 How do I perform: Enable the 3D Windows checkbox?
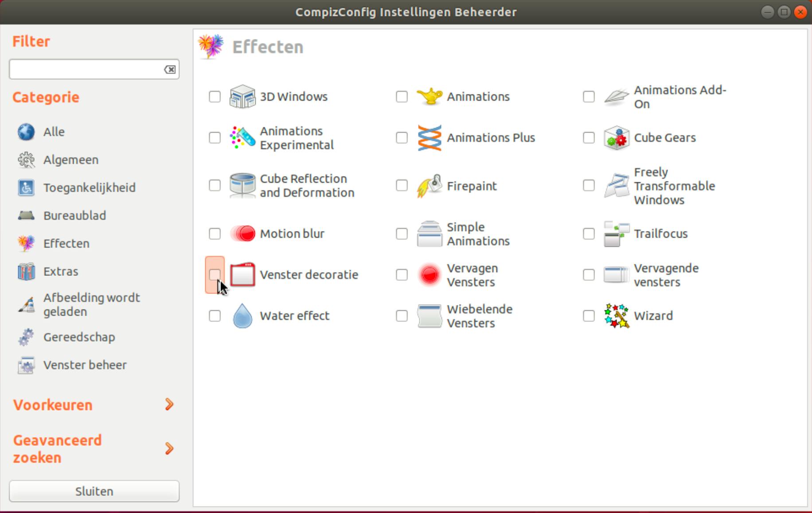coord(215,97)
